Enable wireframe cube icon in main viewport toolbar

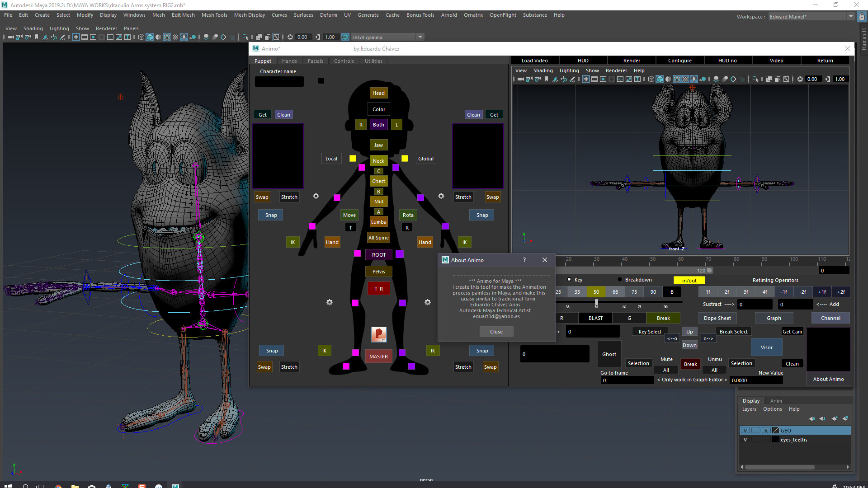tap(141, 37)
